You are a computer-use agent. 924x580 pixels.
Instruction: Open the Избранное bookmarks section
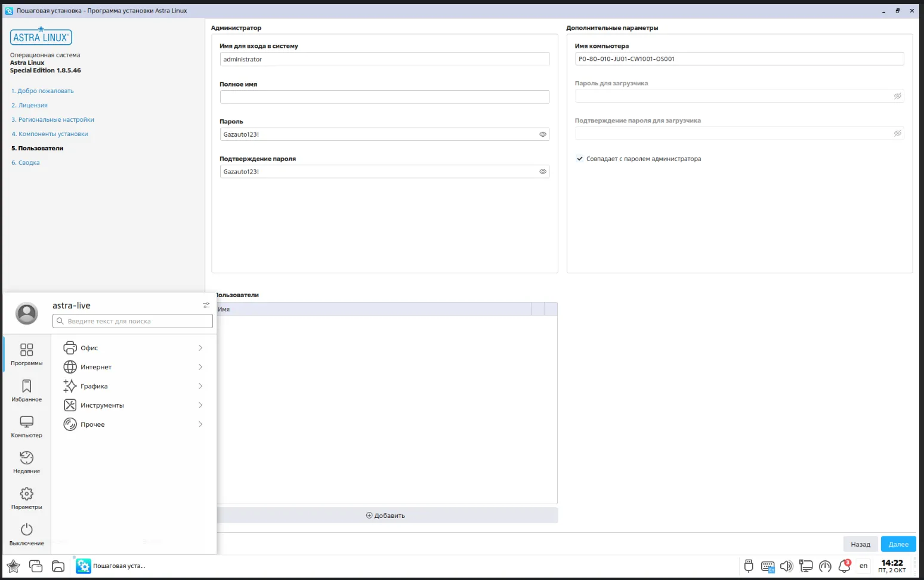tap(27, 390)
